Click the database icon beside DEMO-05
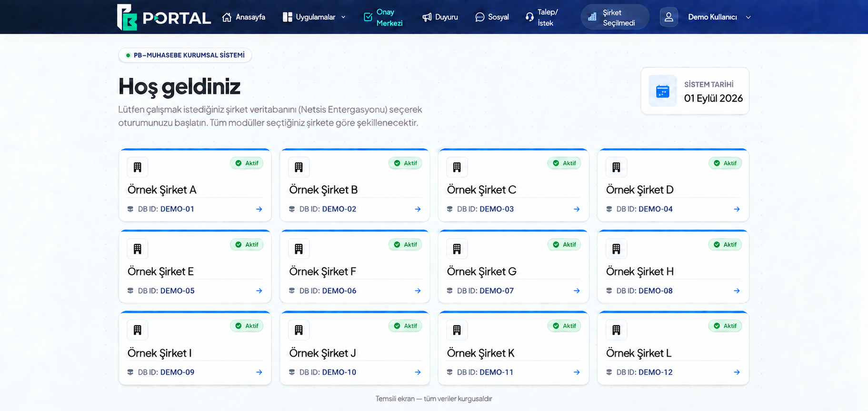The width and height of the screenshot is (868, 411). (130, 291)
